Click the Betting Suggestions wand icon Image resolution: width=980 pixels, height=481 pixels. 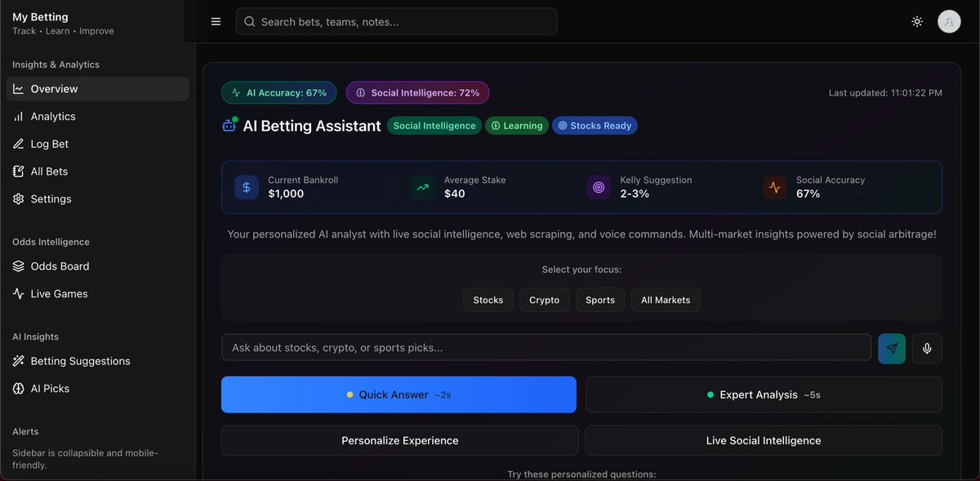click(x=18, y=360)
